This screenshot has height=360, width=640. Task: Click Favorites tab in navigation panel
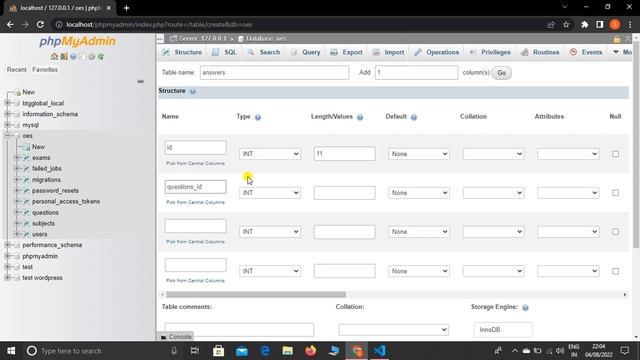click(45, 70)
